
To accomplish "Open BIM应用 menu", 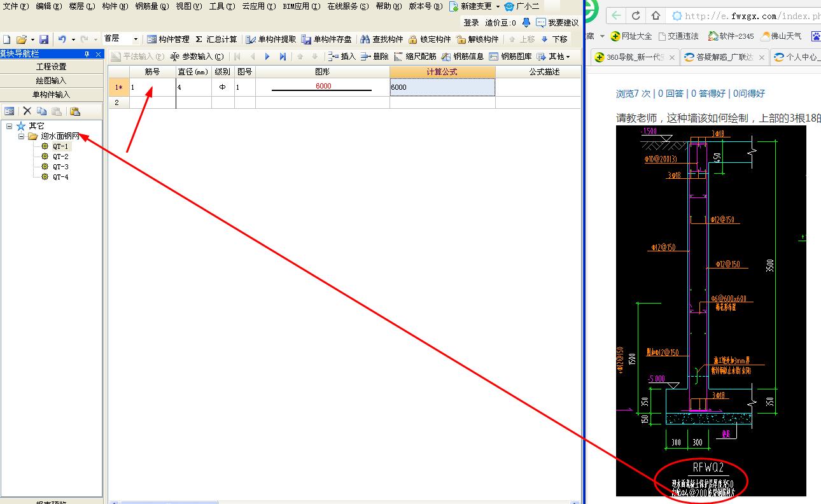I will [x=302, y=6].
